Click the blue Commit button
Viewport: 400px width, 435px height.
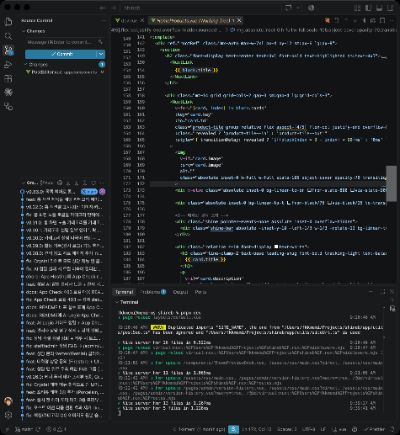tap(61, 54)
